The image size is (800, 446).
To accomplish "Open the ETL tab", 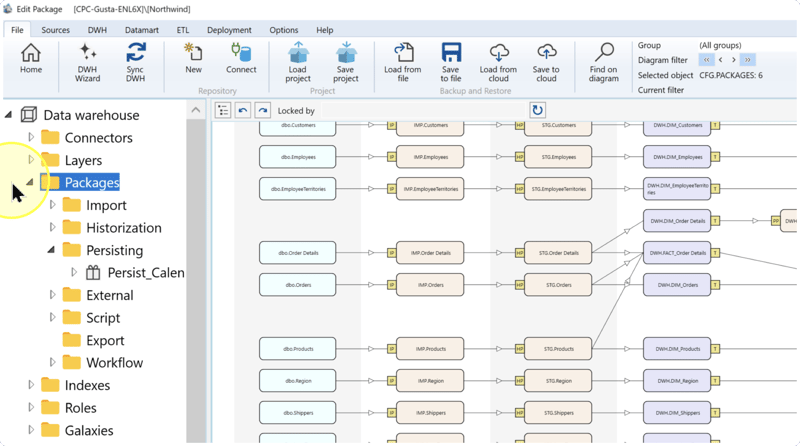I will click(x=183, y=30).
